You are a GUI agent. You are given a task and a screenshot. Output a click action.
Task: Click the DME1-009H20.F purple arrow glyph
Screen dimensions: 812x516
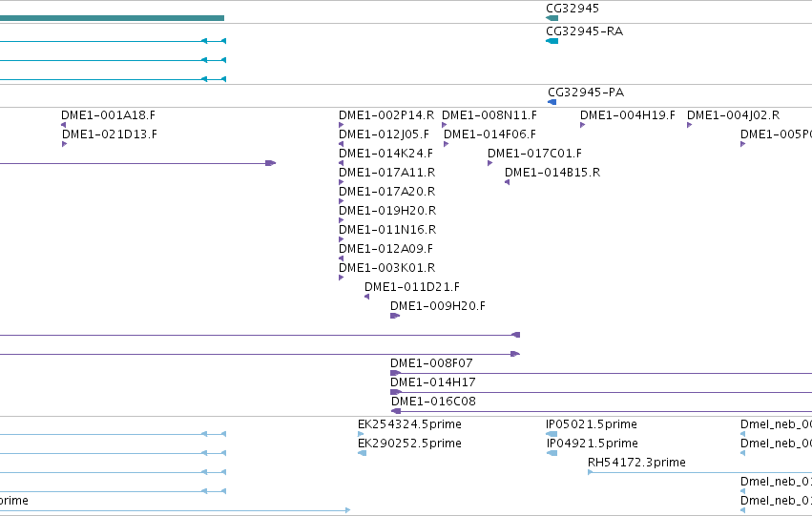click(x=395, y=316)
